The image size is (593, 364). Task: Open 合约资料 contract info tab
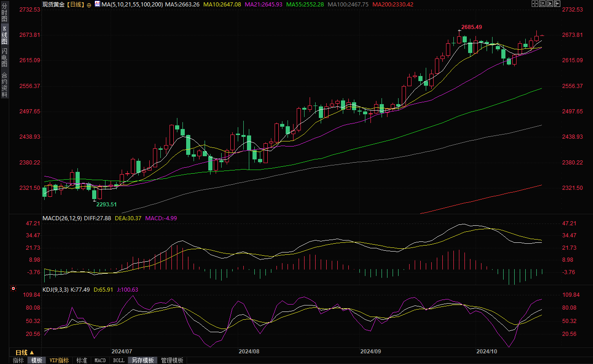point(5,85)
